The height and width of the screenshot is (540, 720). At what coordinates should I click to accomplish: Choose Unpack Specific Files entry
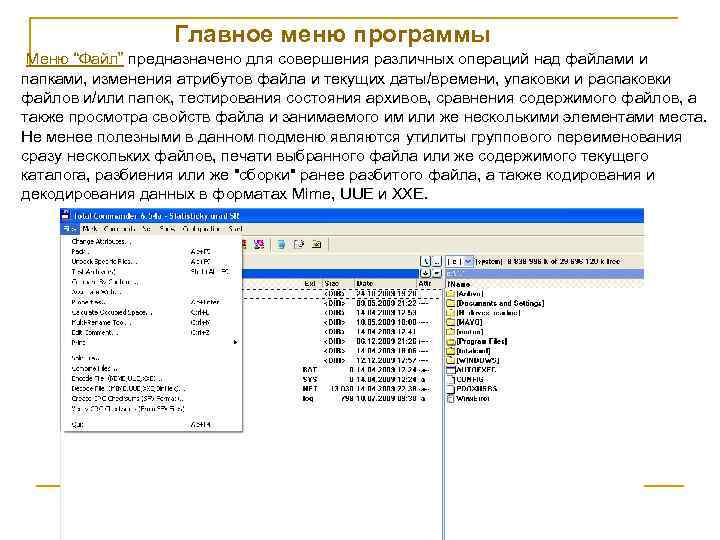(x=152, y=262)
